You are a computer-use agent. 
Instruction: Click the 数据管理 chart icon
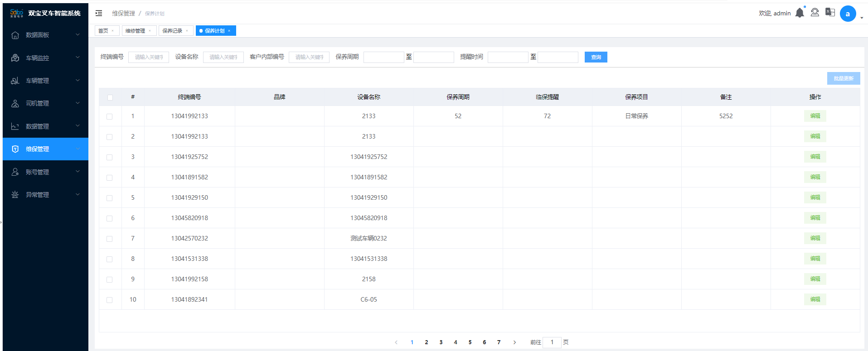click(x=15, y=126)
